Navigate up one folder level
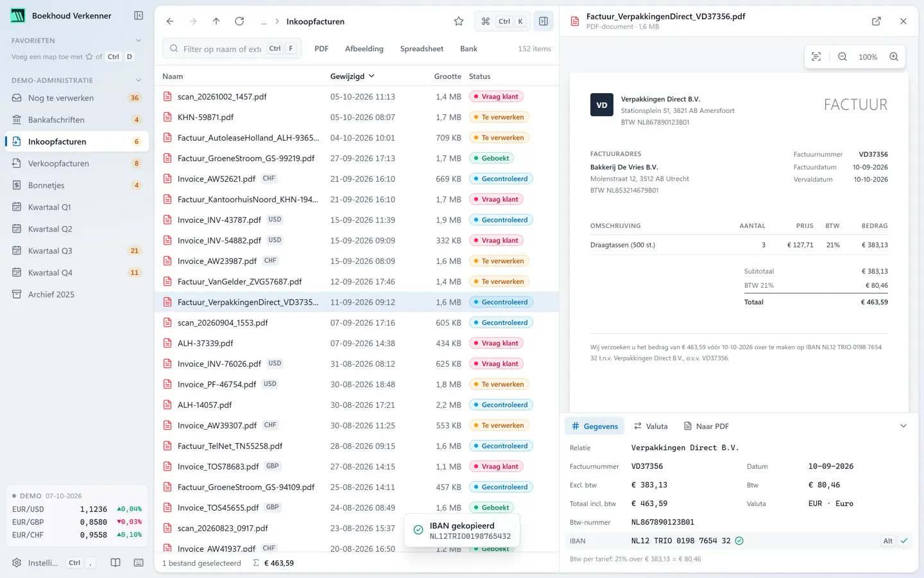This screenshot has width=924, height=578. pyautogui.click(x=216, y=21)
